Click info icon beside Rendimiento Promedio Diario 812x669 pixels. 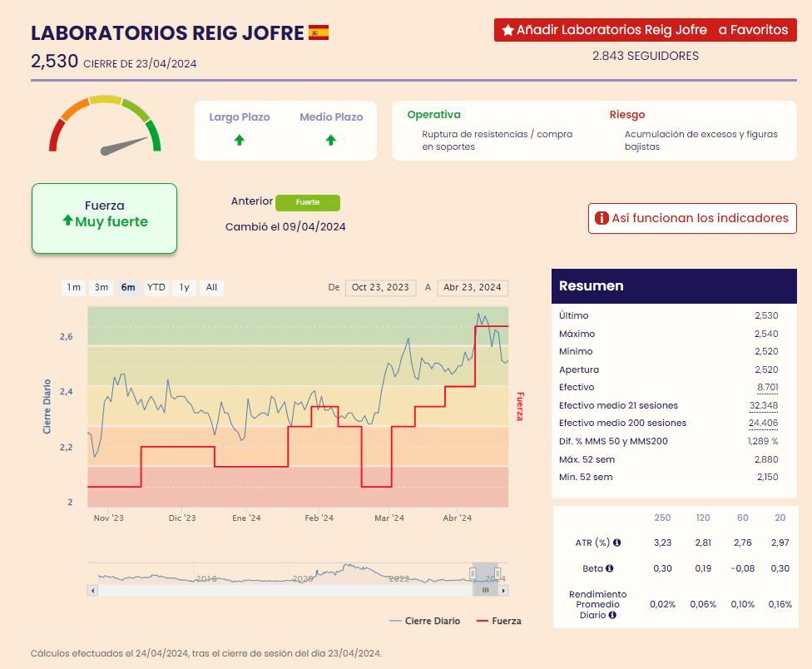click(x=612, y=615)
